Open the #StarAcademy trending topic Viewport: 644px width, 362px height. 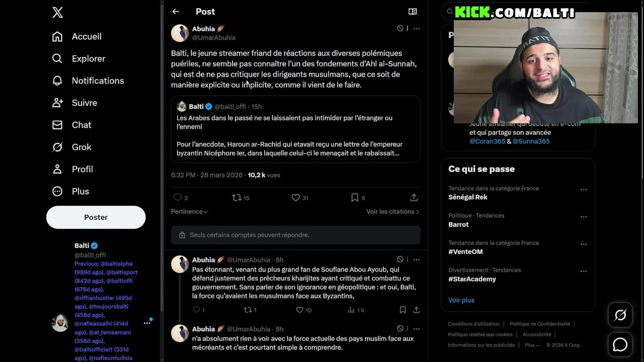click(x=472, y=279)
